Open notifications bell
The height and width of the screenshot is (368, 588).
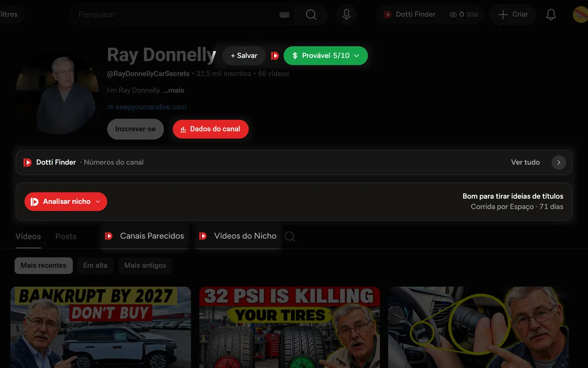point(551,15)
